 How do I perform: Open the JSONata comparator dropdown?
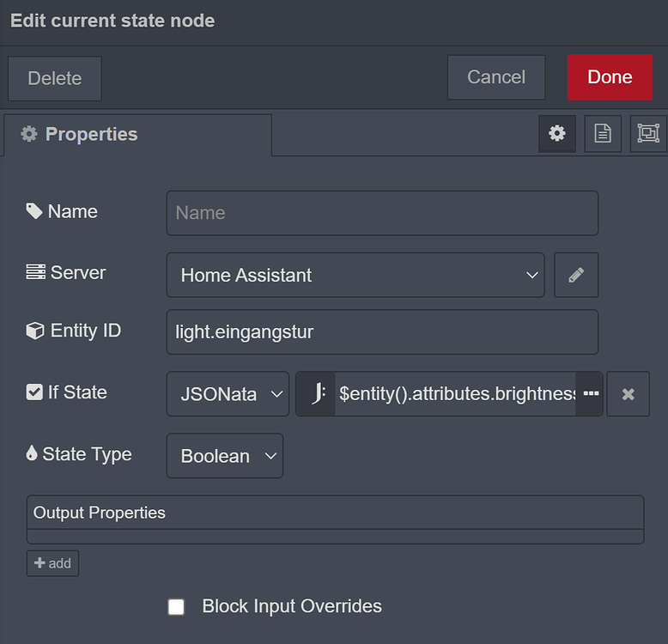pos(228,394)
